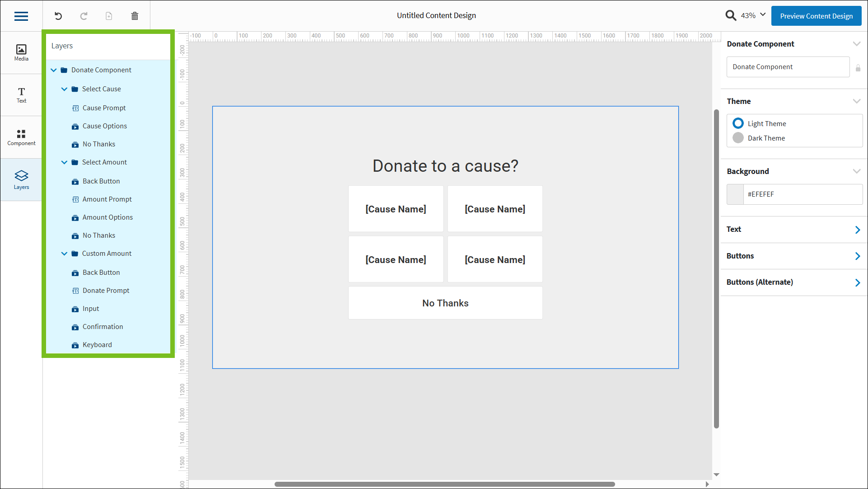Open the Layers panel icon
The height and width of the screenshot is (489, 868).
[x=21, y=179]
